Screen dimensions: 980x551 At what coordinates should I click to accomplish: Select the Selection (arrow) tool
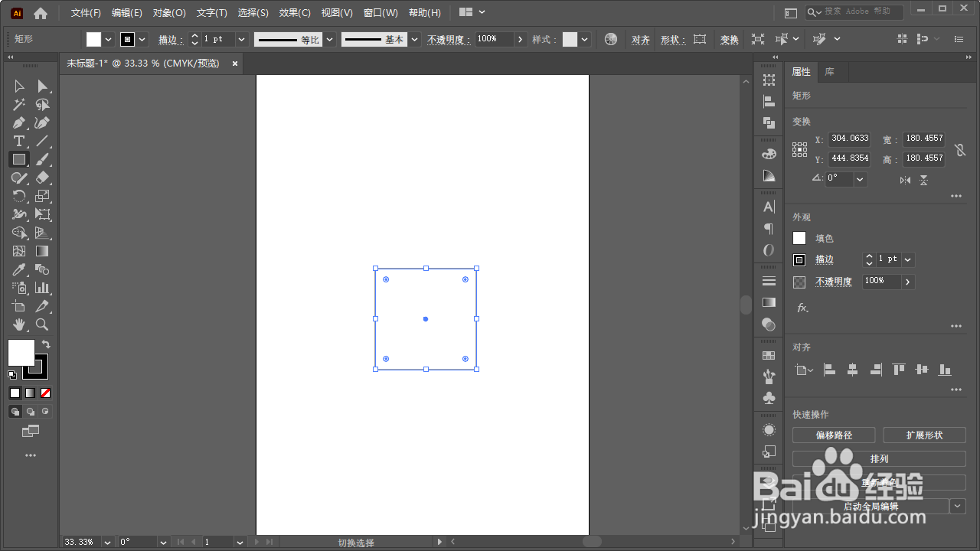[x=19, y=86]
